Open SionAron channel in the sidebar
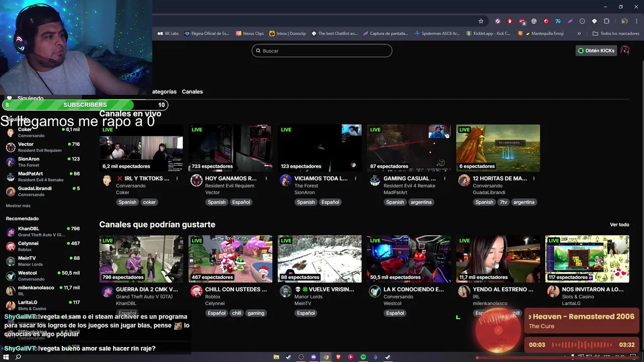Viewport: 644px width, 362px height. pos(43,161)
